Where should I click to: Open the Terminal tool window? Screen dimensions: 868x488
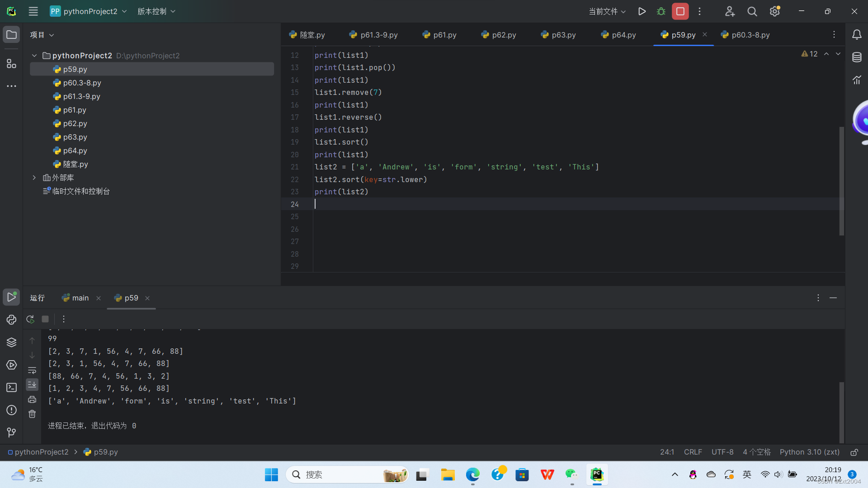(11, 387)
